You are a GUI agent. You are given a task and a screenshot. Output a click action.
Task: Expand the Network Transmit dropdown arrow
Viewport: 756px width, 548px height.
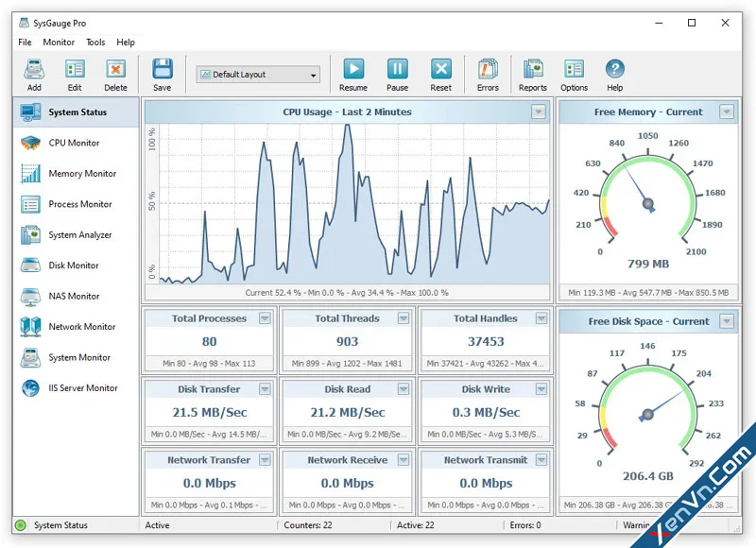(x=541, y=460)
